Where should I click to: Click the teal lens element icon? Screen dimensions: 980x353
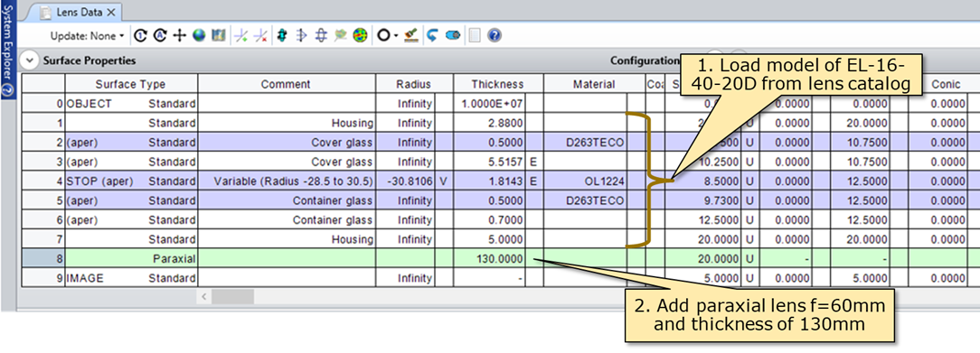point(282,35)
